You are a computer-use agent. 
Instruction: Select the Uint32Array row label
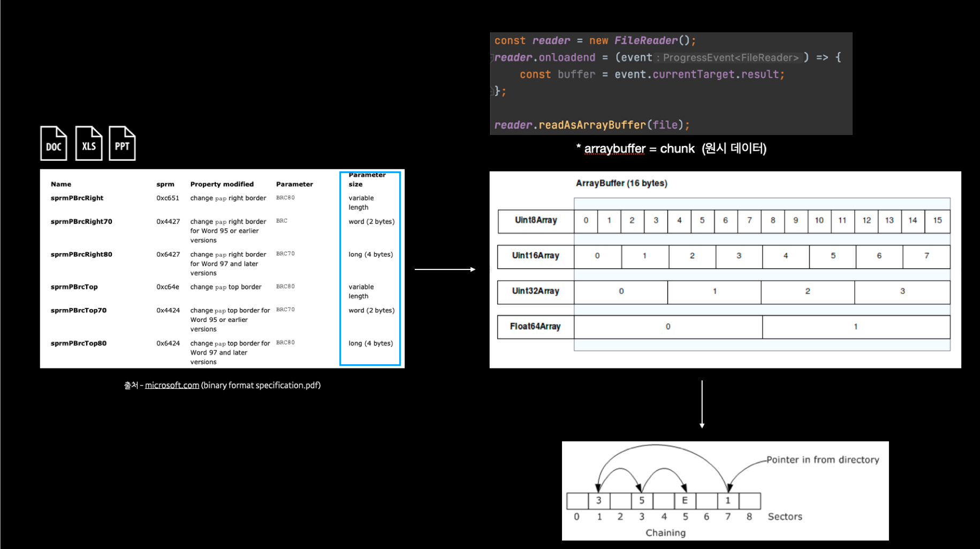[x=536, y=291]
